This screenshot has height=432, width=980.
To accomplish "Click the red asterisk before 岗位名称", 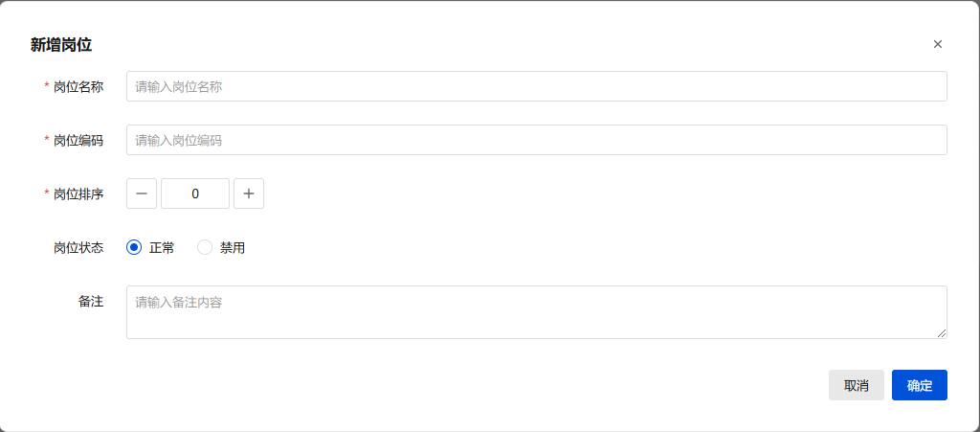I will tap(47, 86).
